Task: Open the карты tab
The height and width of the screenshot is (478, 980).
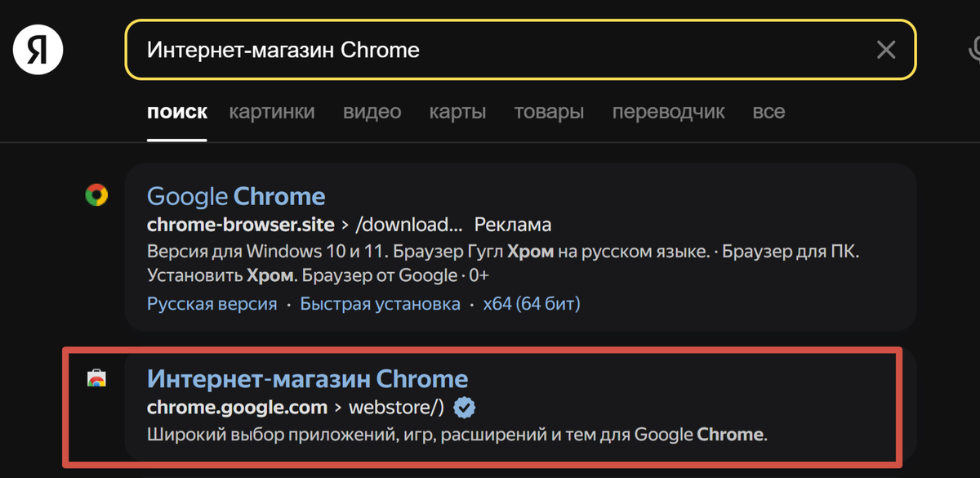Action: (x=457, y=112)
